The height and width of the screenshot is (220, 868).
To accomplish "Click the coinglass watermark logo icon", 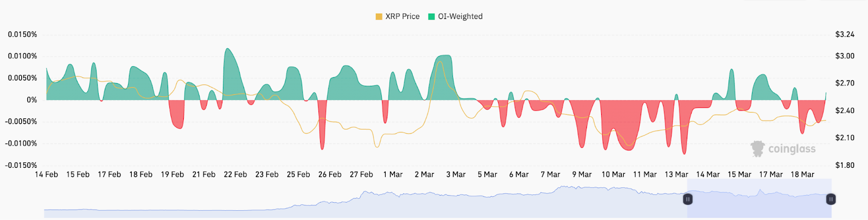I will coord(757,148).
